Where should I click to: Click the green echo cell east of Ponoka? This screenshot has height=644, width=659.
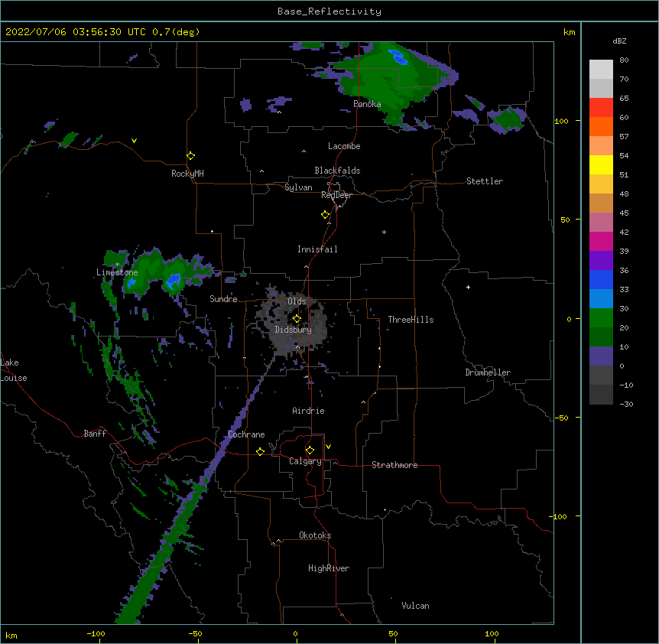[x=508, y=119]
